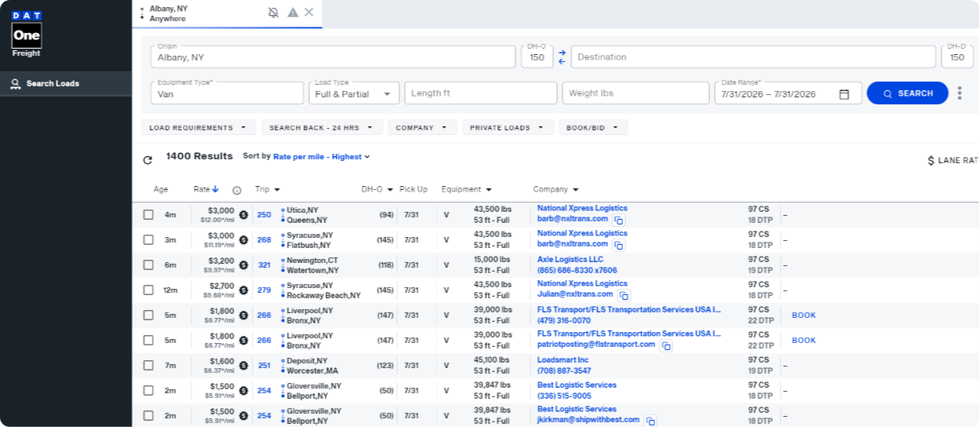980x427 pixels.
Task: Click the Destination input field
Action: [753, 57]
